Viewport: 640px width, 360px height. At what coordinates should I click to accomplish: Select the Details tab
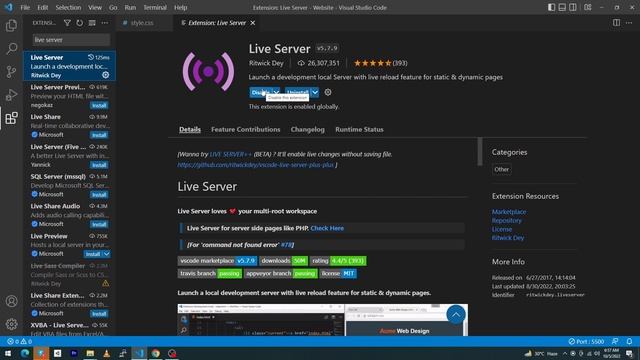[190, 129]
